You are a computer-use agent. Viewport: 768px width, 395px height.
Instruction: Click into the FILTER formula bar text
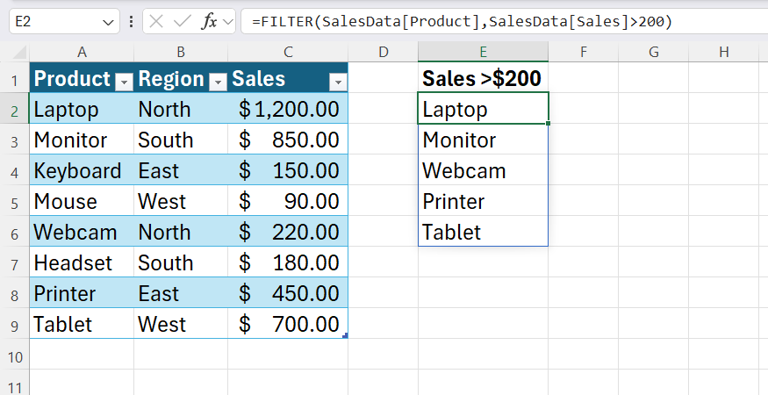coord(462,22)
